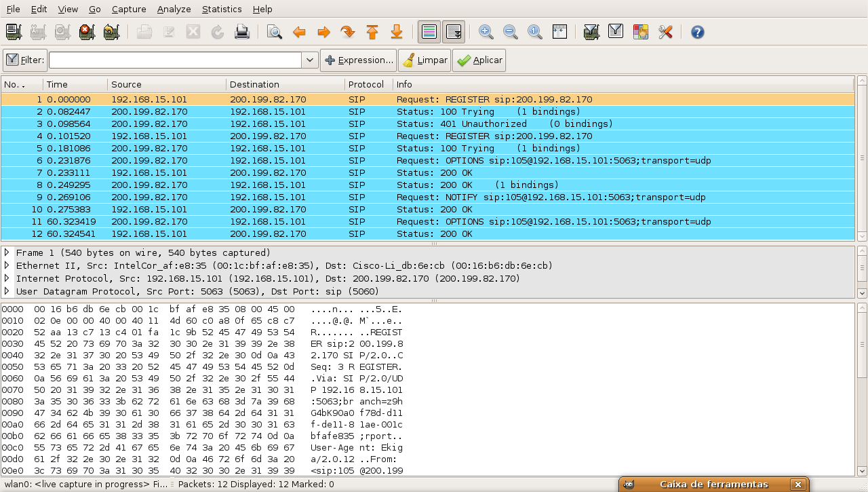Image resolution: width=868 pixels, height=492 pixels.
Task: Zoom in on packet text
Action: click(x=486, y=32)
